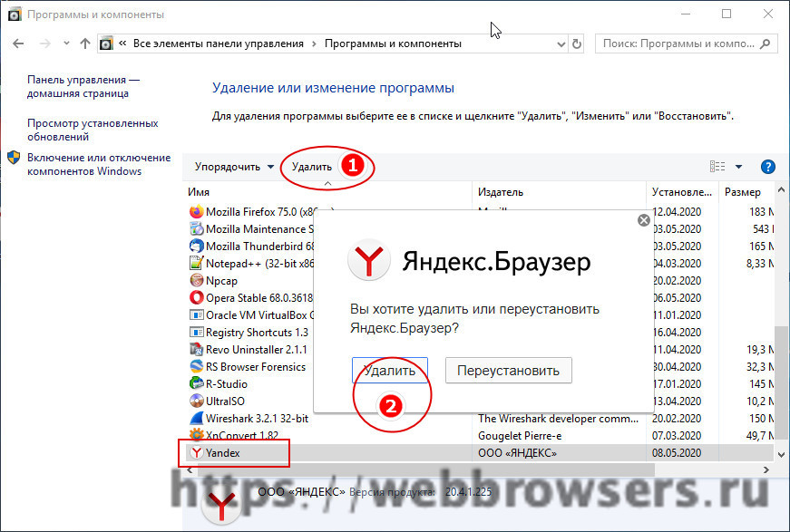Click the Back navigation arrow
Viewport: 790px width, 532px height.
tap(18, 44)
